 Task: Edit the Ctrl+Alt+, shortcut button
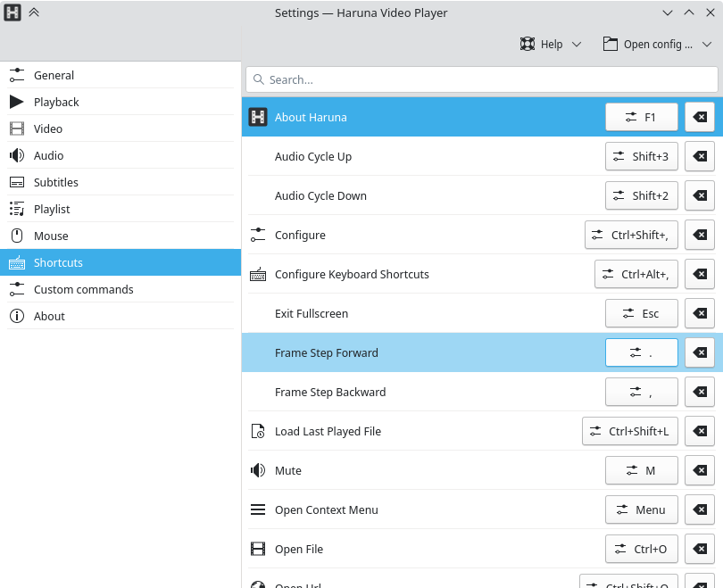coord(636,274)
